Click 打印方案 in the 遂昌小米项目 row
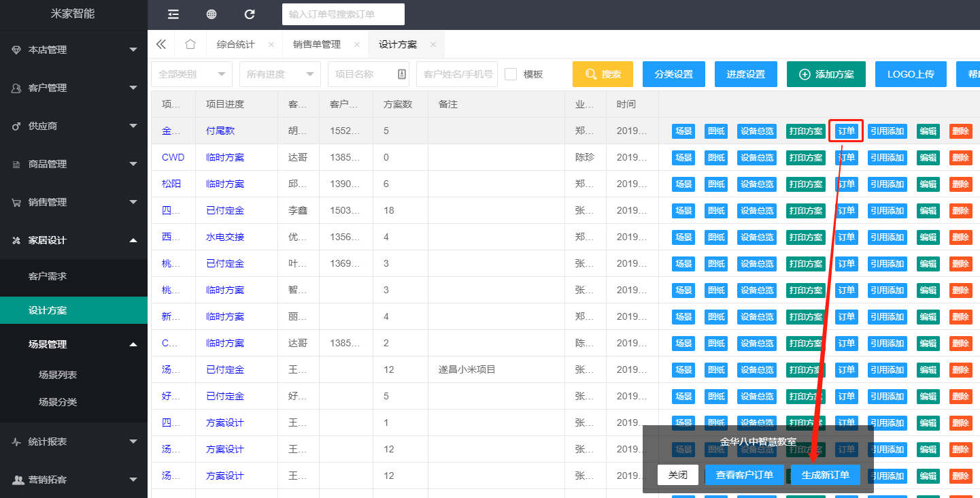Image resolution: width=980 pixels, height=498 pixels. [x=806, y=370]
